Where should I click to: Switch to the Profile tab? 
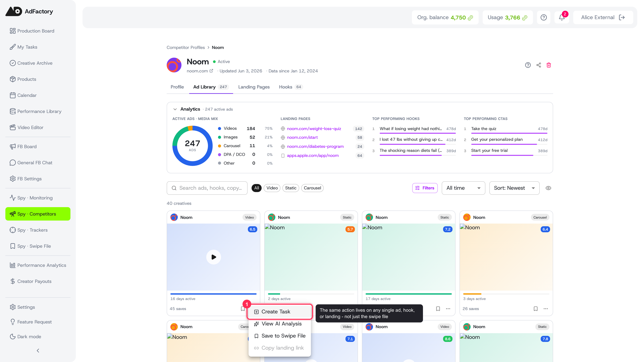tap(177, 87)
